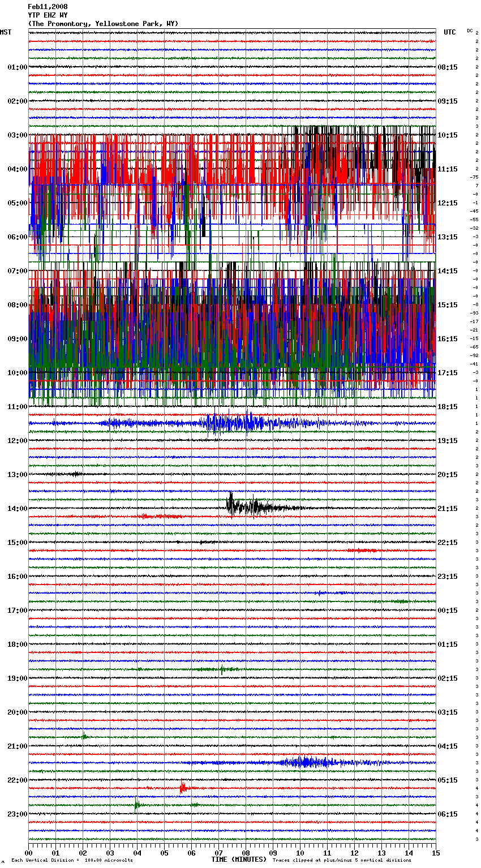The image size is (481, 868).
Task: Select the 05:00 MST time label
Action: click(18, 203)
